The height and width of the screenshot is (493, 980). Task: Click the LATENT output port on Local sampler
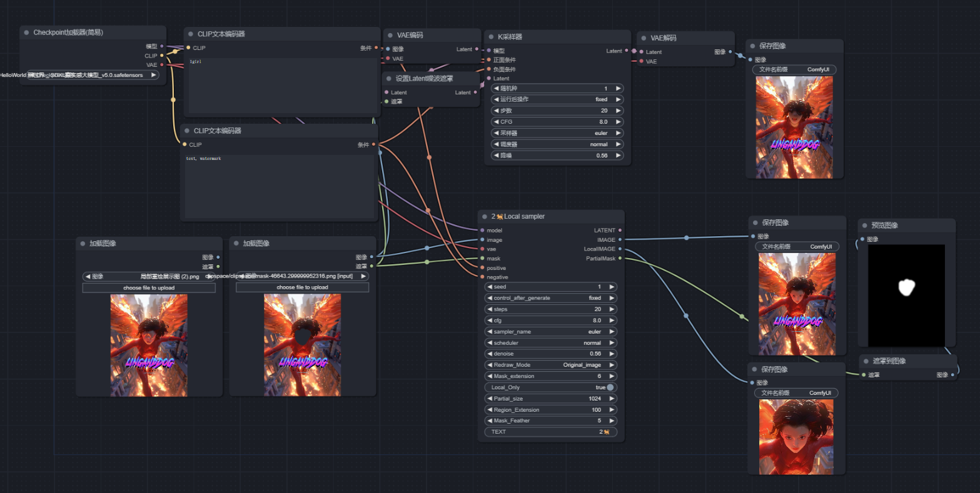[x=620, y=231]
